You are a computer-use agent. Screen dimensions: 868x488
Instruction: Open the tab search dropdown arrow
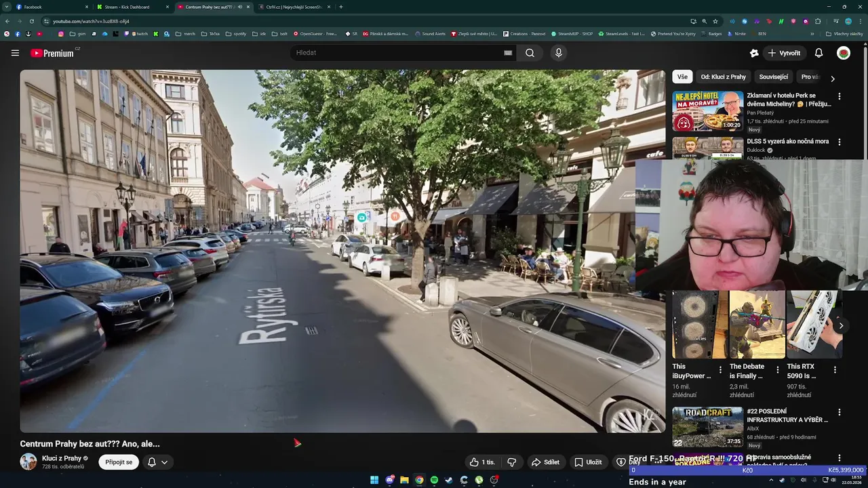(7, 7)
